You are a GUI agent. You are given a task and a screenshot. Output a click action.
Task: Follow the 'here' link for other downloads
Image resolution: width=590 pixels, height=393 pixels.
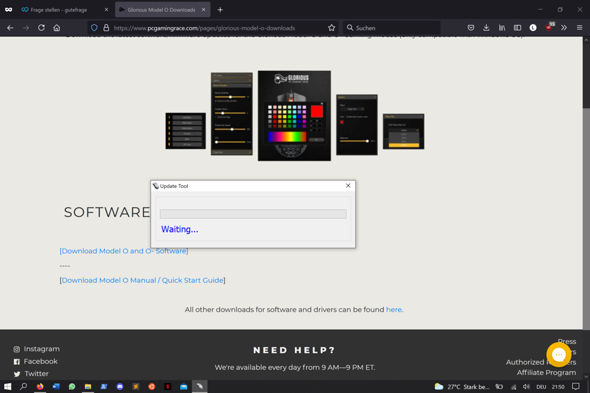click(394, 309)
